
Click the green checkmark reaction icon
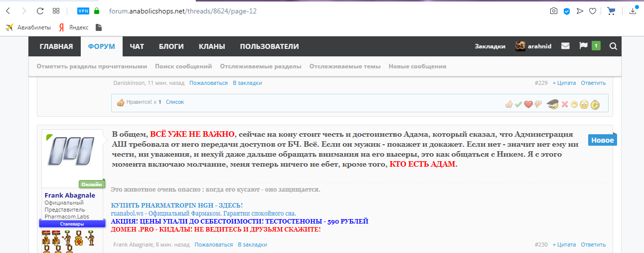pyautogui.click(x=518, y=104)
